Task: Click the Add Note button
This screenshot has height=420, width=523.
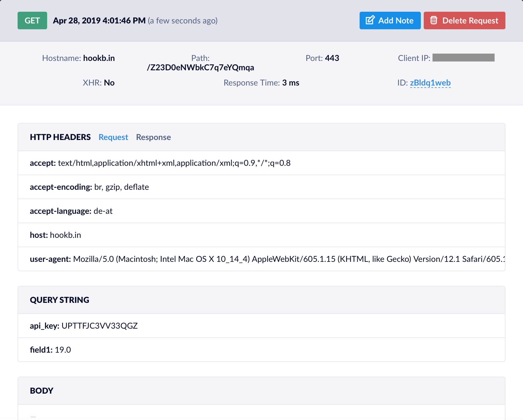Action: tap(390, 21)
